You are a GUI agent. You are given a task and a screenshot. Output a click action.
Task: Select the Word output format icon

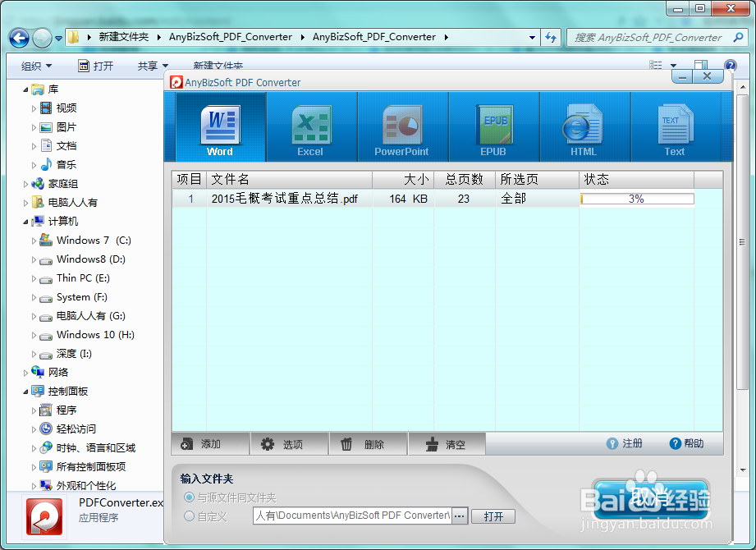[x=220, y=124]
